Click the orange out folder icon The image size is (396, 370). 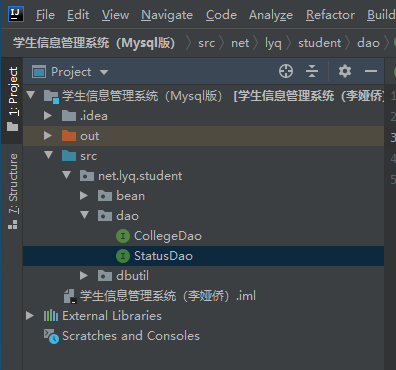click(x=69, y=136)
